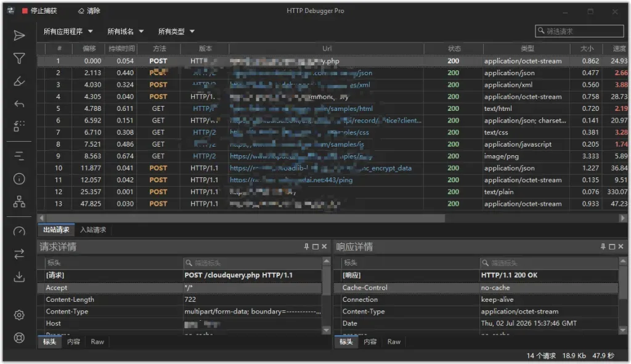Open the network tree diagram icon
Screen dimensions: 631x364
(19, 201)
